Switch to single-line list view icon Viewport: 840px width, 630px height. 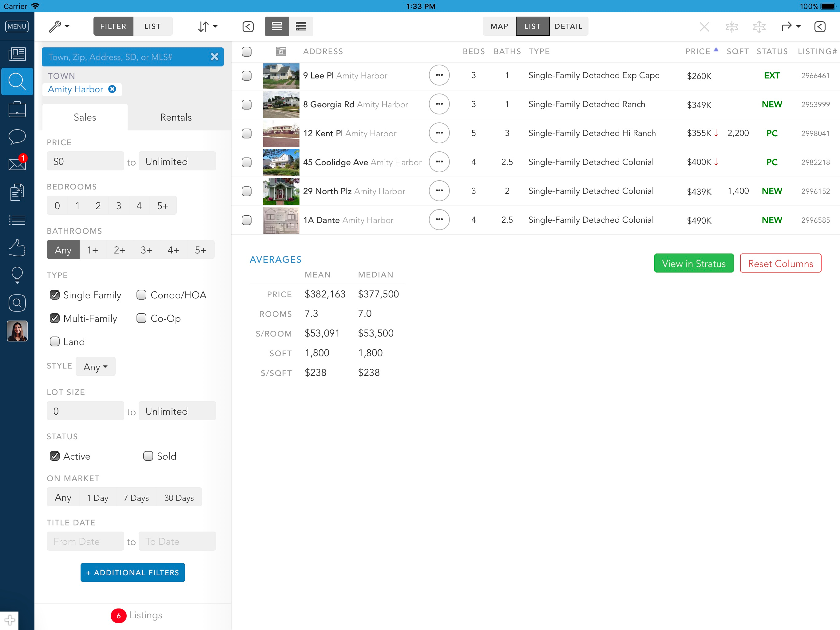tap(277, 26)
